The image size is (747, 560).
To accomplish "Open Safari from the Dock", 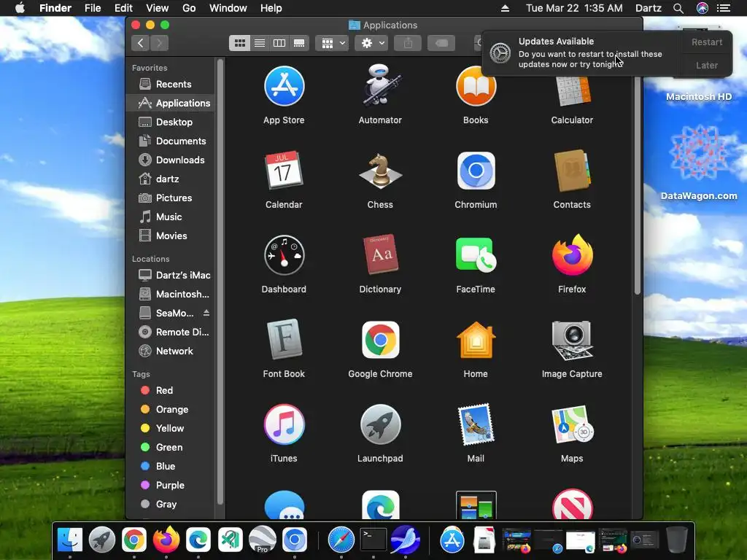I will point(341,540).
